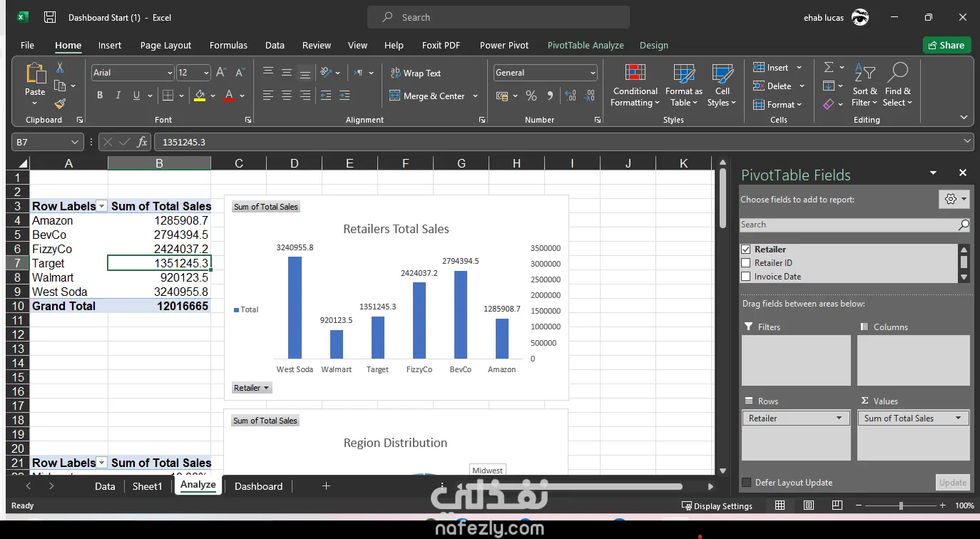Screen dimensions: 980x539
Task: Adjust the zoom slider handle
Action: (901, 505)
